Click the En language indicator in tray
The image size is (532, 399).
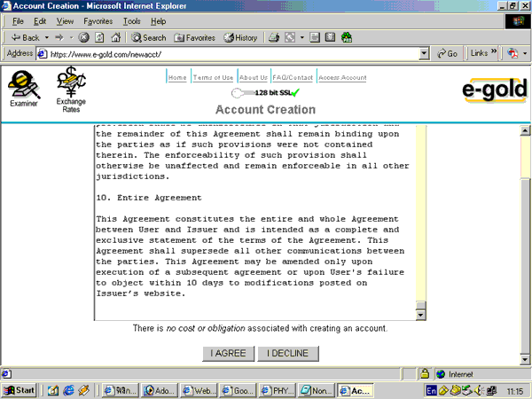[x=431, y=390]
